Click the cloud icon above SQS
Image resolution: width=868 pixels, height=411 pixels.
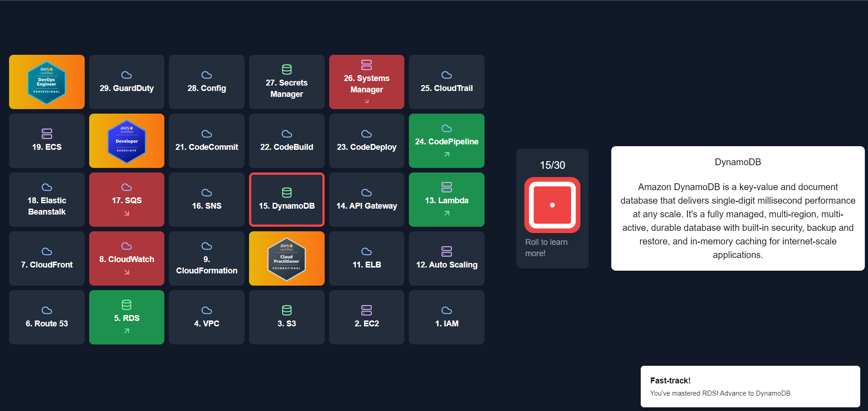click(x=127, y=187)
